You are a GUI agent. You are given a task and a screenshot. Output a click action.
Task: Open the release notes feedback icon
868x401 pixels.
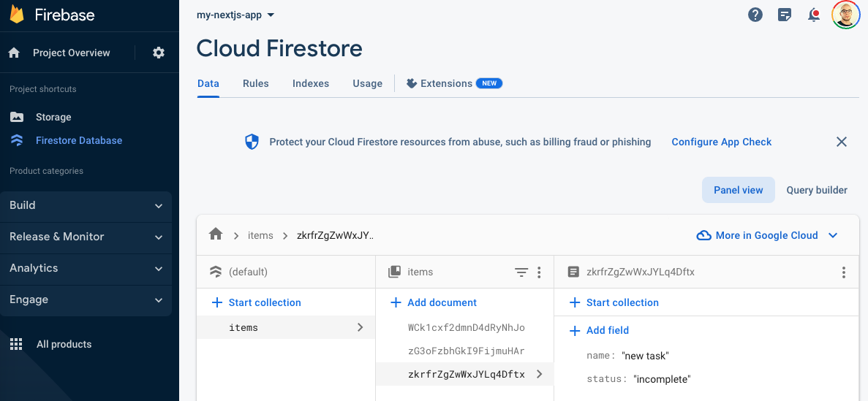tap(785, 15)
